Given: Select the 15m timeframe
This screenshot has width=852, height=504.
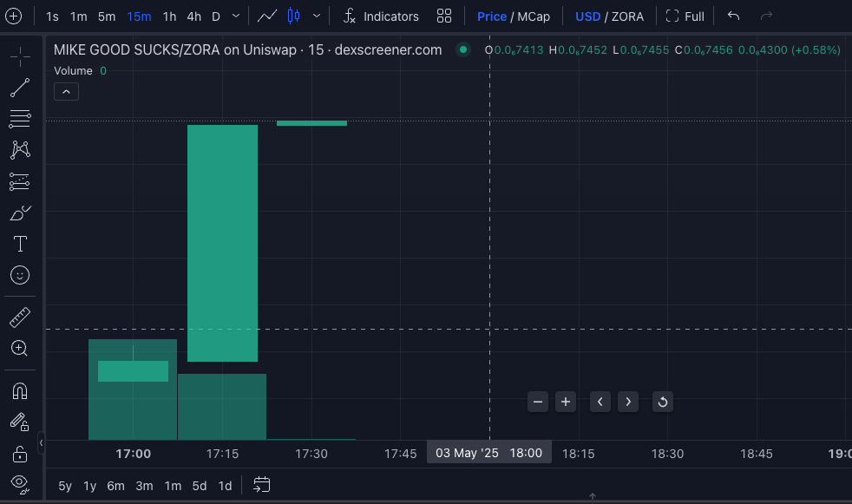Looking at the screenshot, I should pyautogui.click(x=139, y=16).
